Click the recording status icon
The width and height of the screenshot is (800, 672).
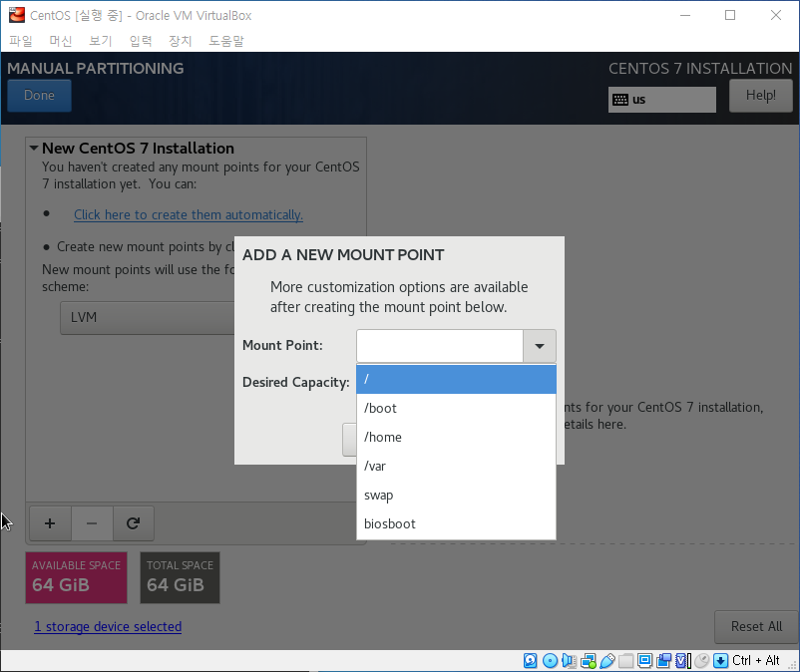click(663, 661)
